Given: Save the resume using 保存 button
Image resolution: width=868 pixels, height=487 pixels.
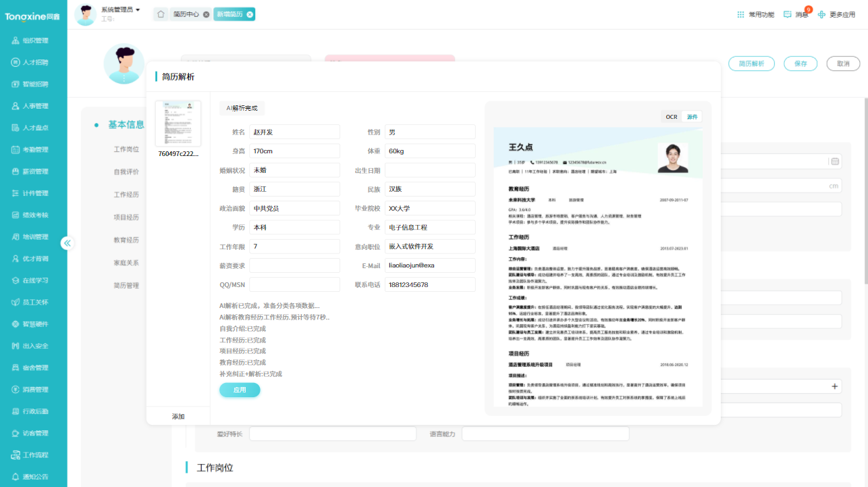Looking at the screenshot, I should (x=800, y=63).
